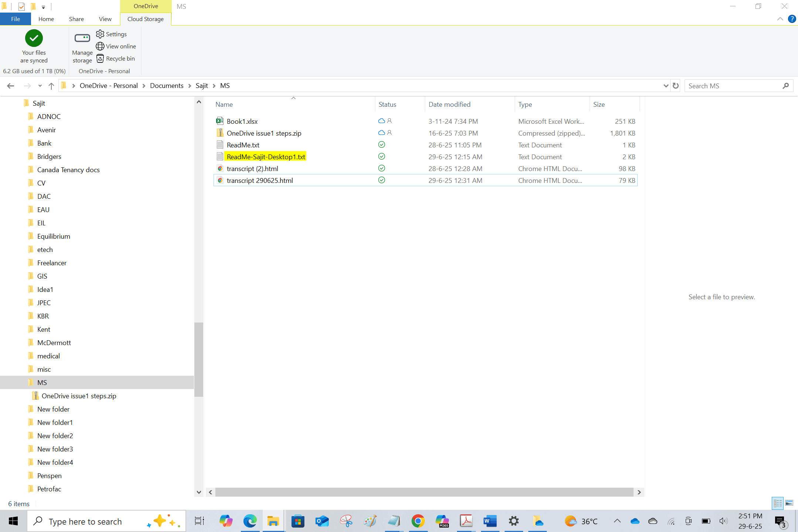
Task: Open the address bar history dropdown
Action: tap(666, 85)
